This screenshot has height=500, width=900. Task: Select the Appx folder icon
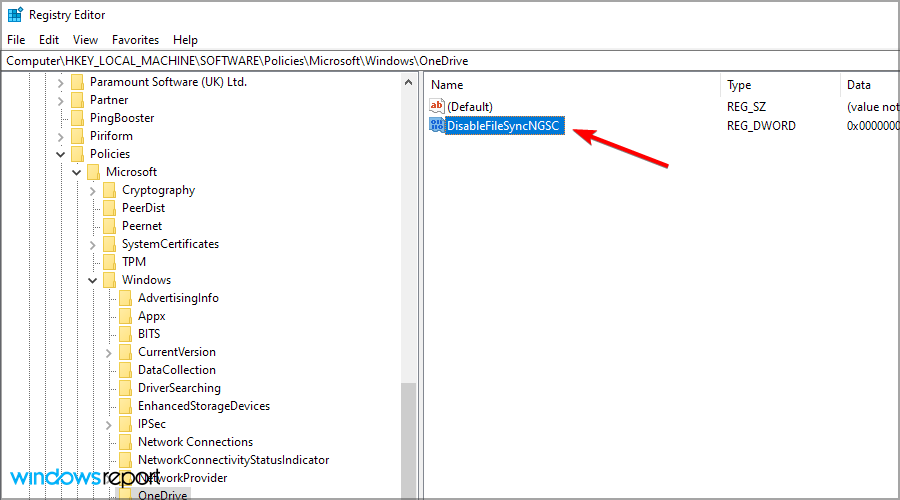(126, 316)
